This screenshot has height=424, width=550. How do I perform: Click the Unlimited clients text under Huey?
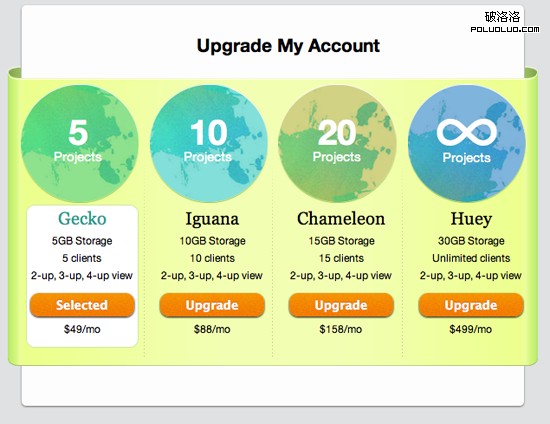[471, 258]
